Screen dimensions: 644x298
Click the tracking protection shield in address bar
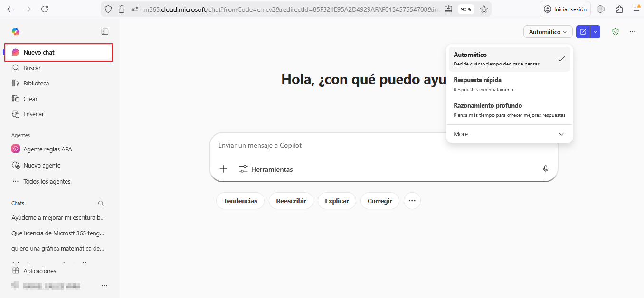[108, 9]
